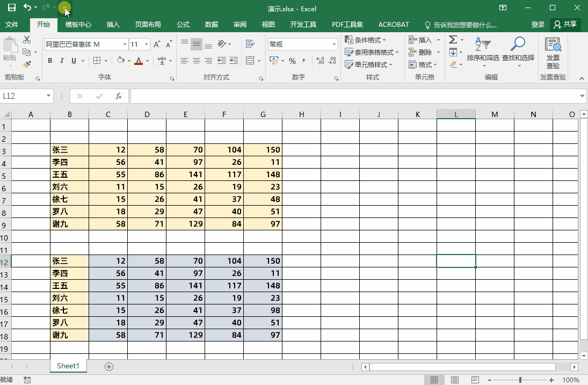Click the formula bar input field
Screen dimensions: 588x385
pyautogui.click(x=354, y=96)
